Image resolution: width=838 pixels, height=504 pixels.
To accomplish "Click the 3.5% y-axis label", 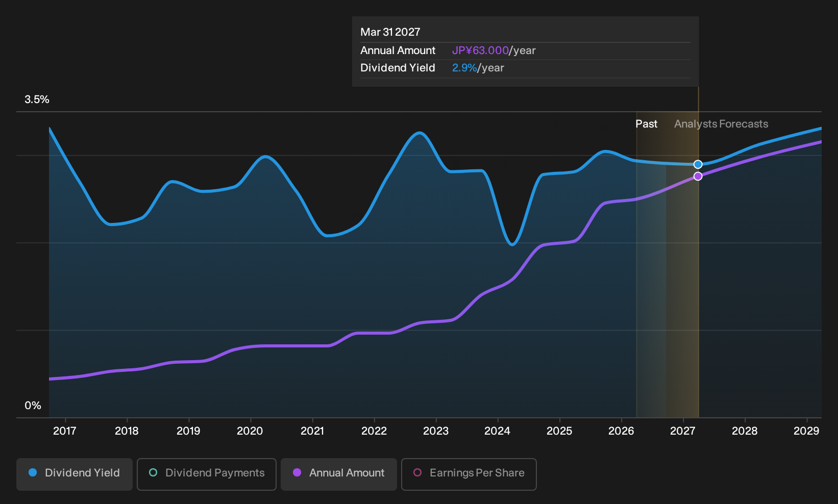I will click(37, 99).
